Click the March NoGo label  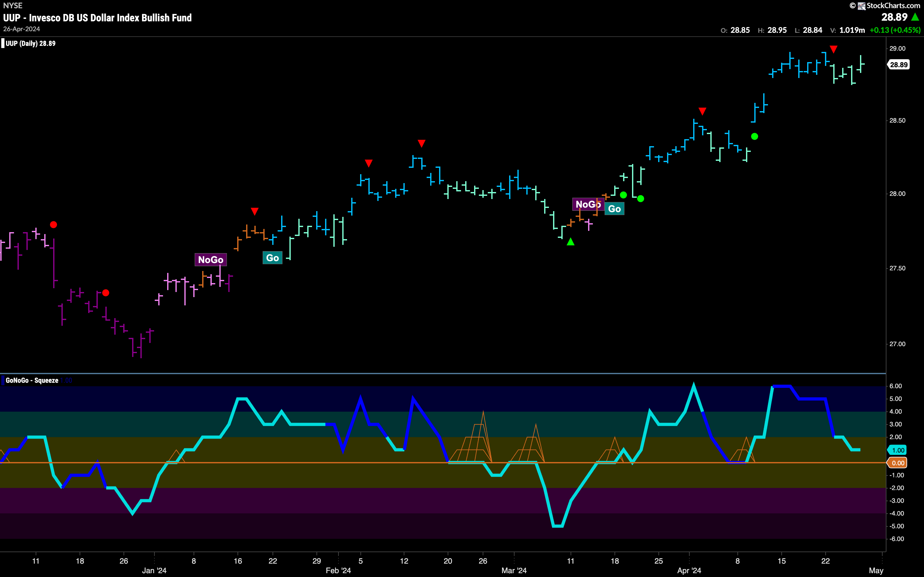click(588, 204)
